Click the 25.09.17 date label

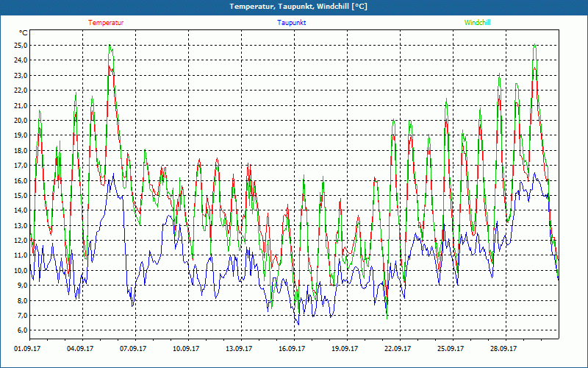pyautogui.click(x=451, y=349)
